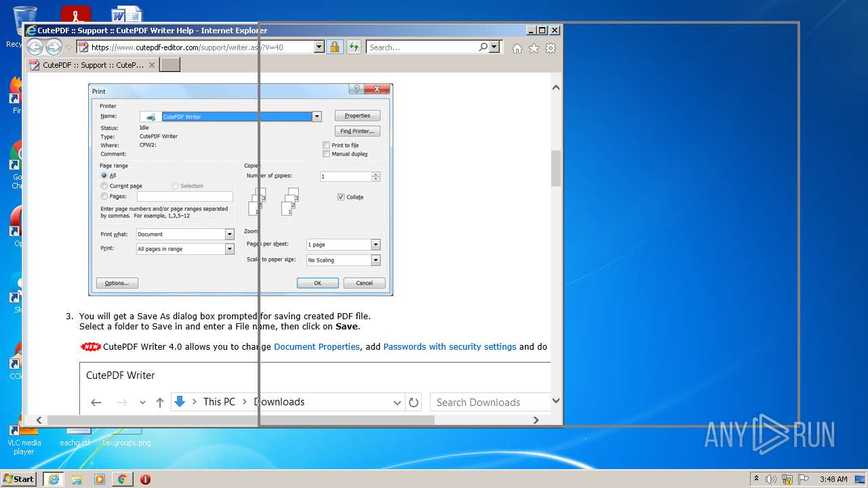
Task: Click horizontal scrollbar right arrow
Action: pyautogui.click(x=536, y=420)
